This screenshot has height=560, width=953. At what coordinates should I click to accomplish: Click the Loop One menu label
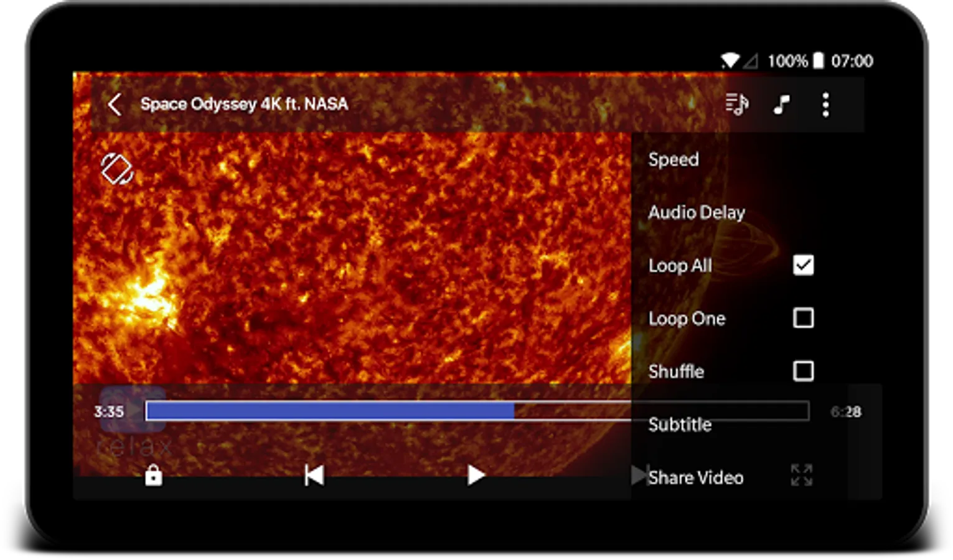pyautogui.click(x=687, y=319)
